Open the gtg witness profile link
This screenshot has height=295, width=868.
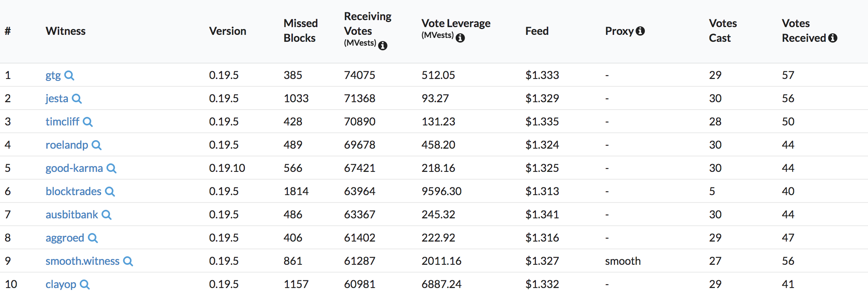(53, 75)
